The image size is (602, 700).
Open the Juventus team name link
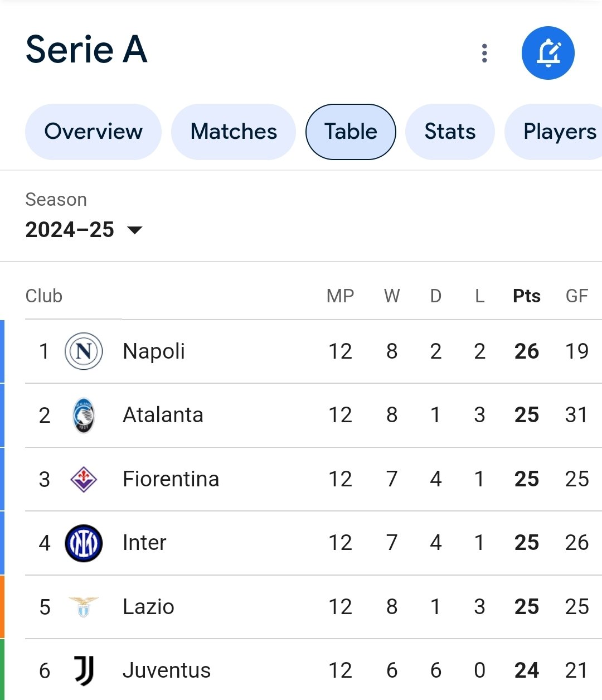click(167, 670)
